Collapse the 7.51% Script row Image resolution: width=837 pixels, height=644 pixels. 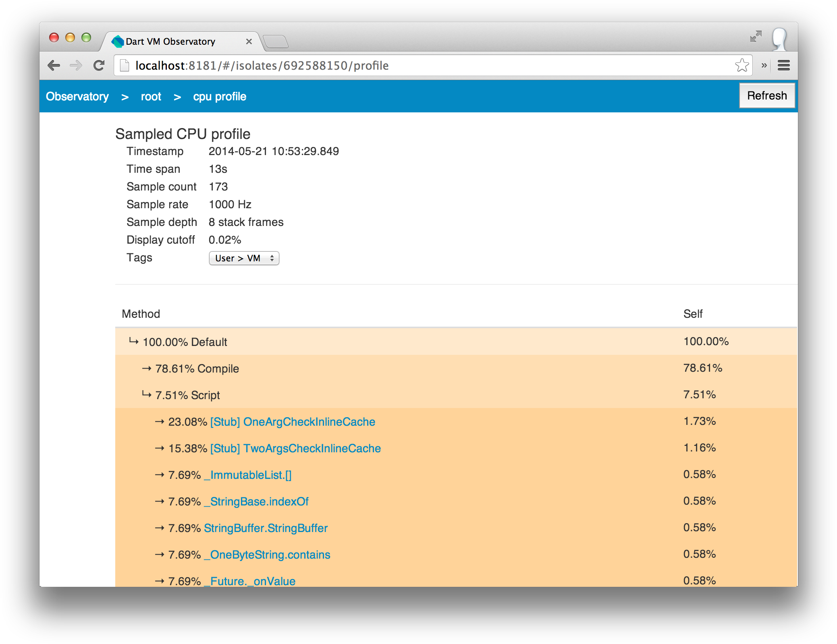click(146, 395)
